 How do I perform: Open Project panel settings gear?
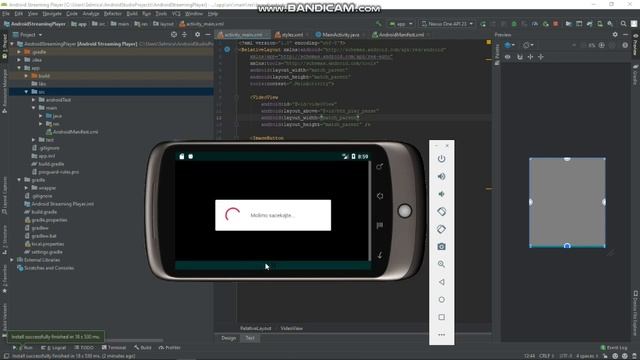click(x=198, y=35)
